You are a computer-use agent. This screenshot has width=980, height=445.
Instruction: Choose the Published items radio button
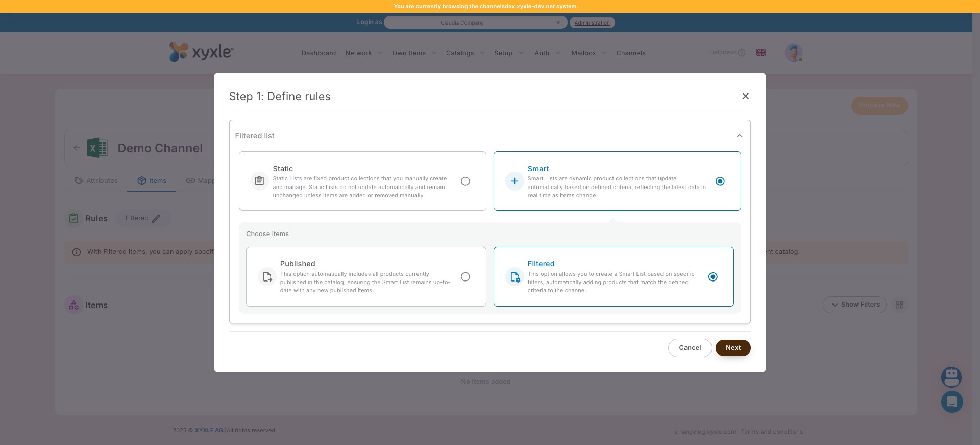[465, 277]
